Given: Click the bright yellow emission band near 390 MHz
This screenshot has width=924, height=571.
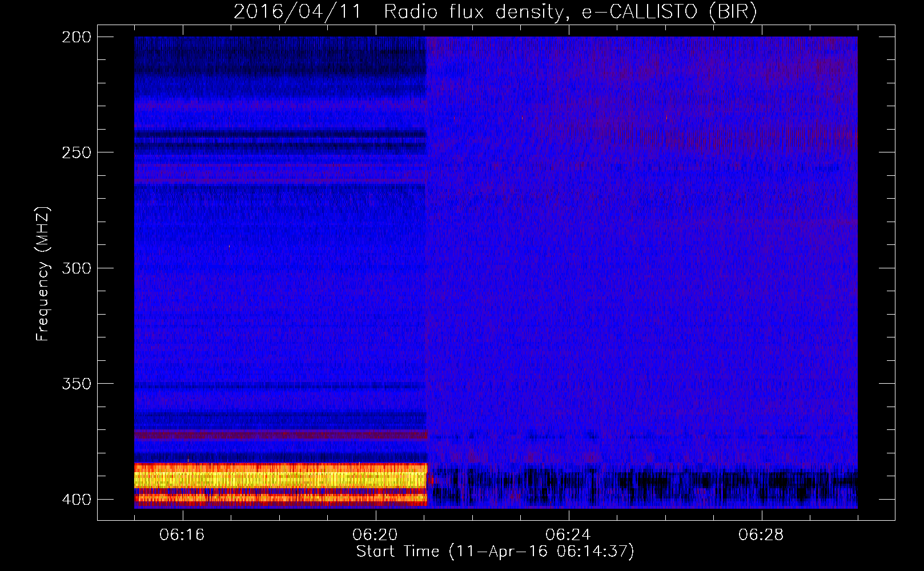Looking at the screenshot, I should coord(280,478).
